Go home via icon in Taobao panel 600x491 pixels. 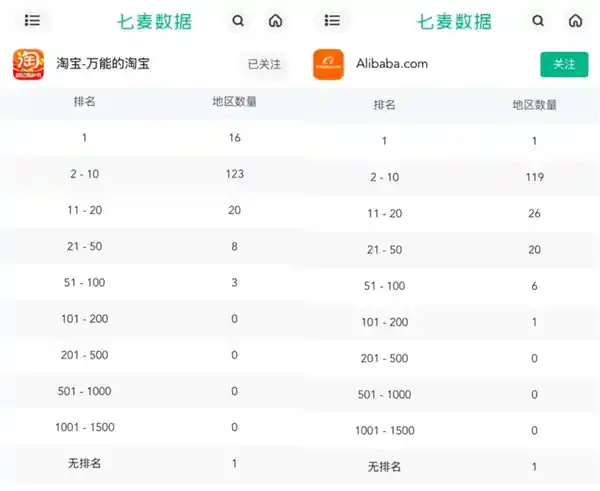pyautogui.click(x=276, y=21)
